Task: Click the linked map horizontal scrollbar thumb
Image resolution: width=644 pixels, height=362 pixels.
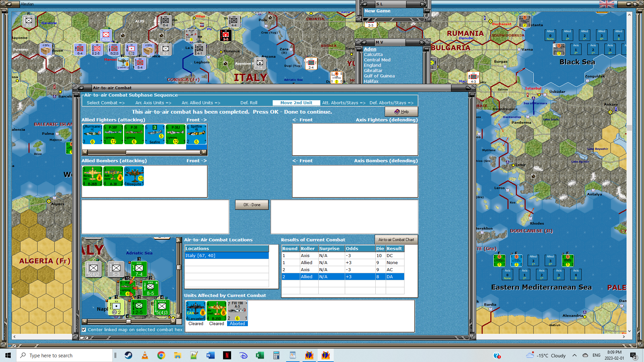Action: tap(128, 321)
